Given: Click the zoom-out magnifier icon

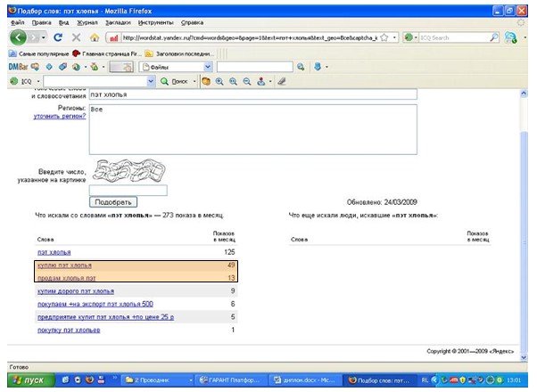Looking at the screenshot, I should [246, 81].
